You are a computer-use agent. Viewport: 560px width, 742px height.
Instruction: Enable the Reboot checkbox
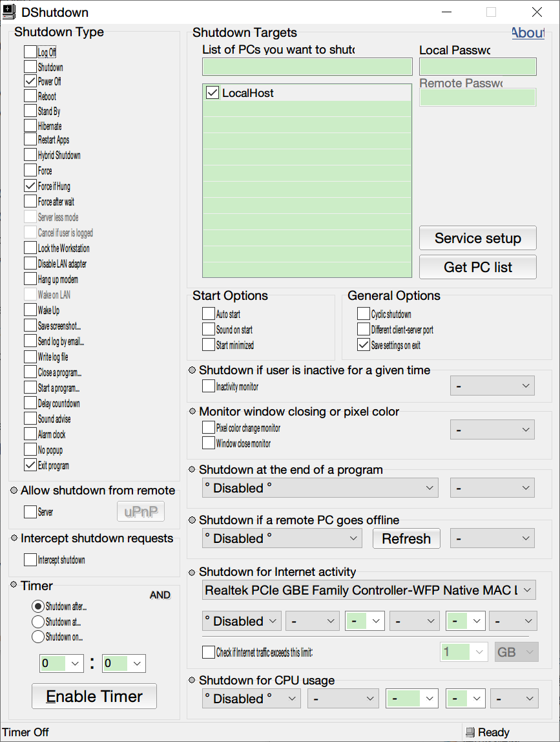pyautogui.click(x=30, y=96)
